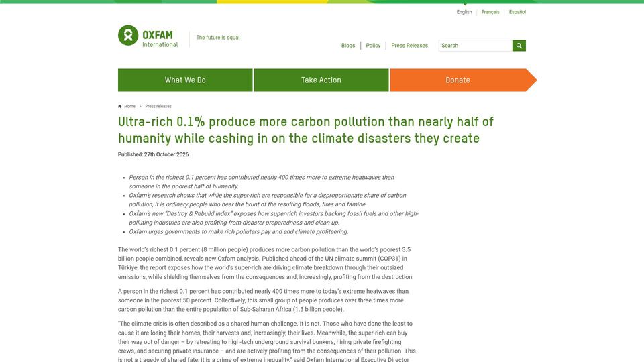Screen dimensions: 644x362
Task: Switch language to English
Action: click(464, 12)
